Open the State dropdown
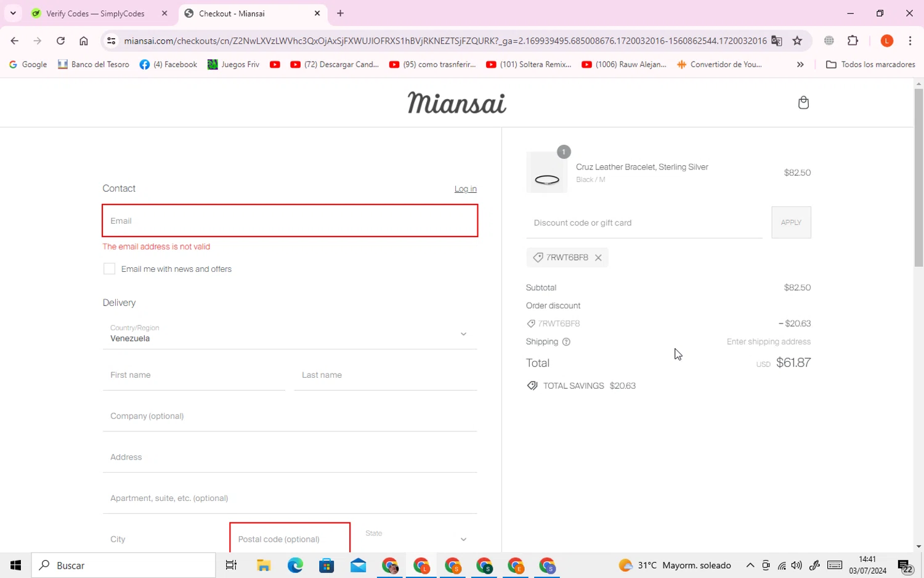Screen dimensions: 924x578 418,539
